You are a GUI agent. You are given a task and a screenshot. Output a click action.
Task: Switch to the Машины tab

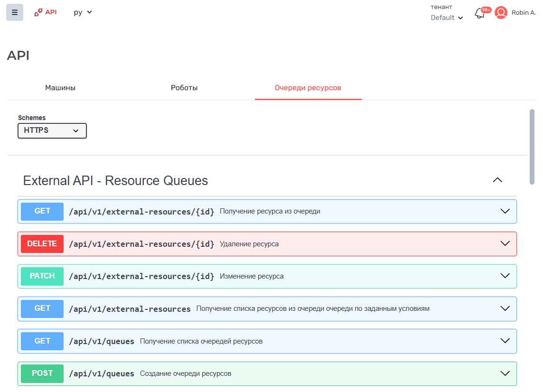click(60, 88)
